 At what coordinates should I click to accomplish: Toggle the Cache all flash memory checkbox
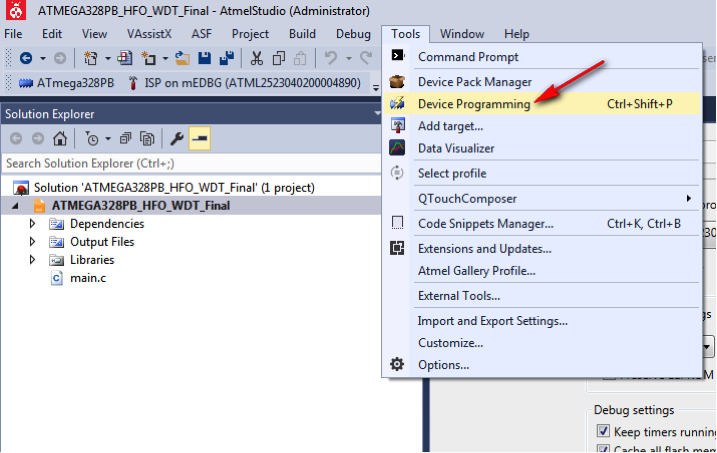point(603,448)
